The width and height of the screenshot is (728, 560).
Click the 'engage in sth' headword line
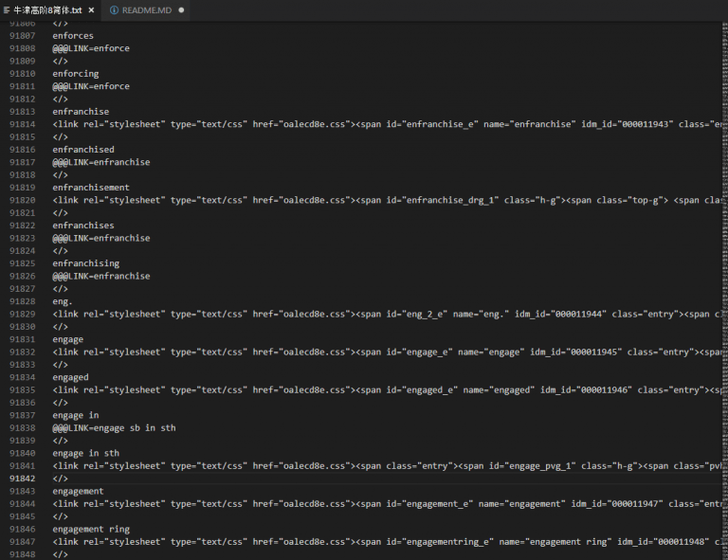(x=85, y=453)
